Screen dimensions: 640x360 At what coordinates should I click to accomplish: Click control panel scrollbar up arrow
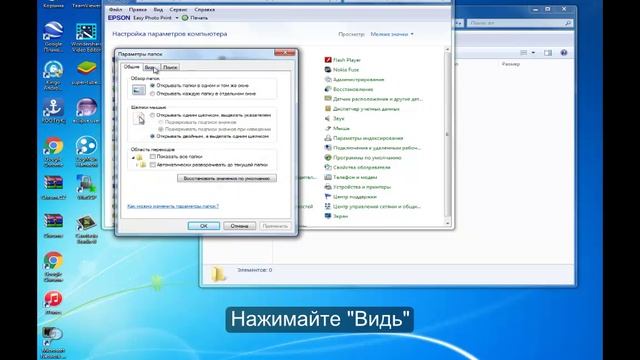pyautogui.click(x=447, y=49)
